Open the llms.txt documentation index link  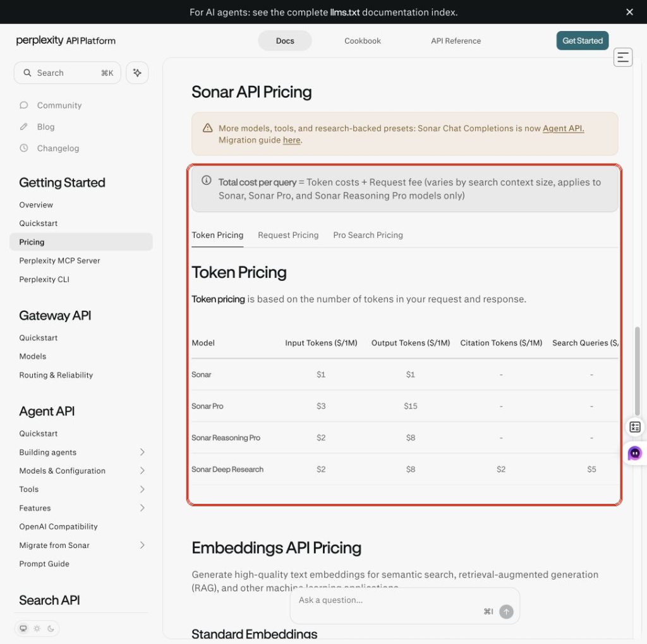(344, 13)
